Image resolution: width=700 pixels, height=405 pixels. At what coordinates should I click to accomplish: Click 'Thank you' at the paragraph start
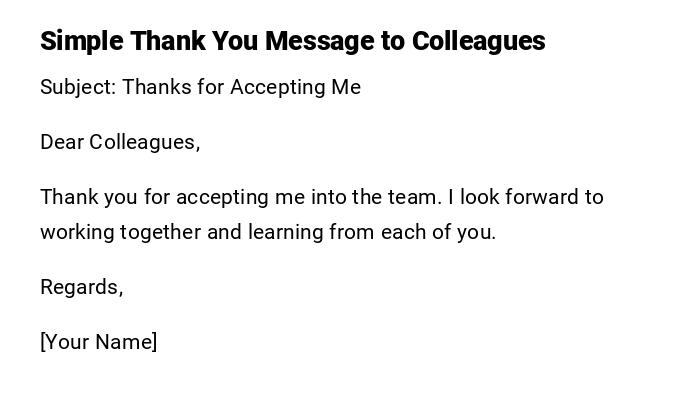83,197
